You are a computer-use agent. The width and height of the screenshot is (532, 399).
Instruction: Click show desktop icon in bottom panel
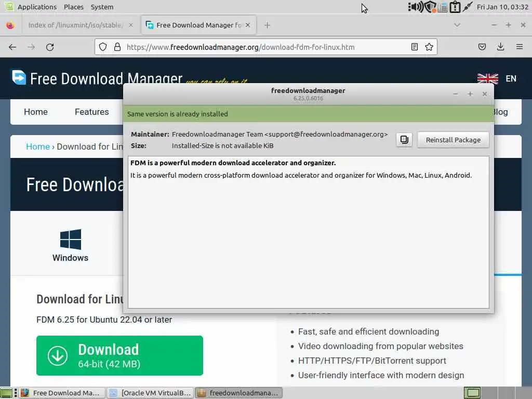click(x=6, y=393)
